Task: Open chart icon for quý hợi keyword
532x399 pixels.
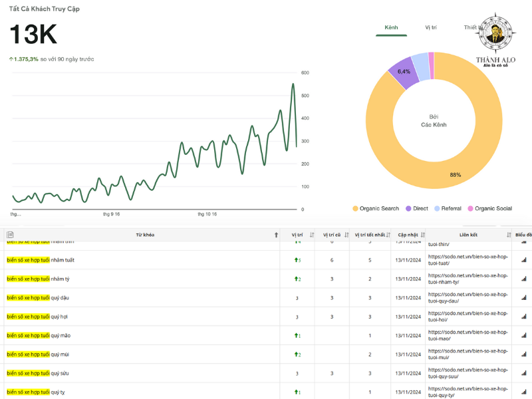Action: [x=523, y=317]
